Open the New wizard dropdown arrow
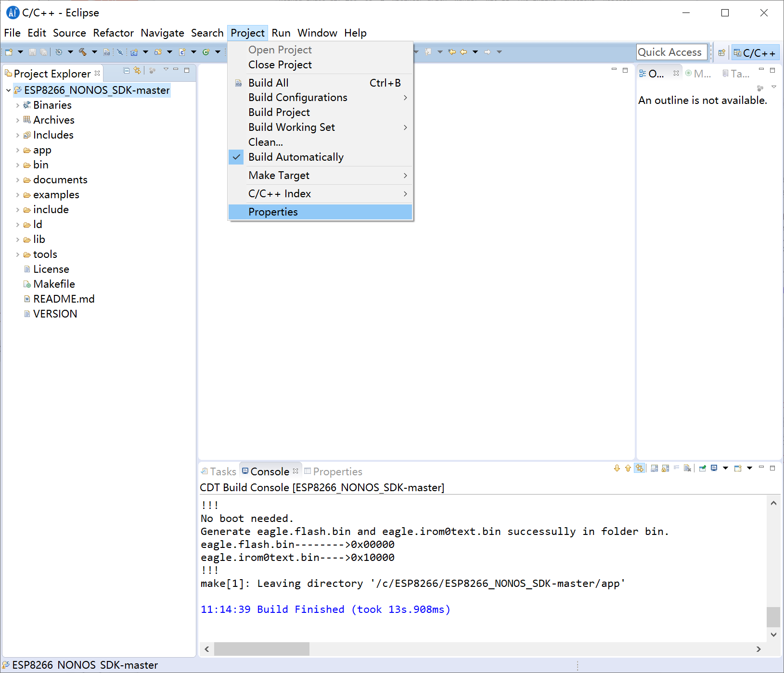 [x=20, y=52]
